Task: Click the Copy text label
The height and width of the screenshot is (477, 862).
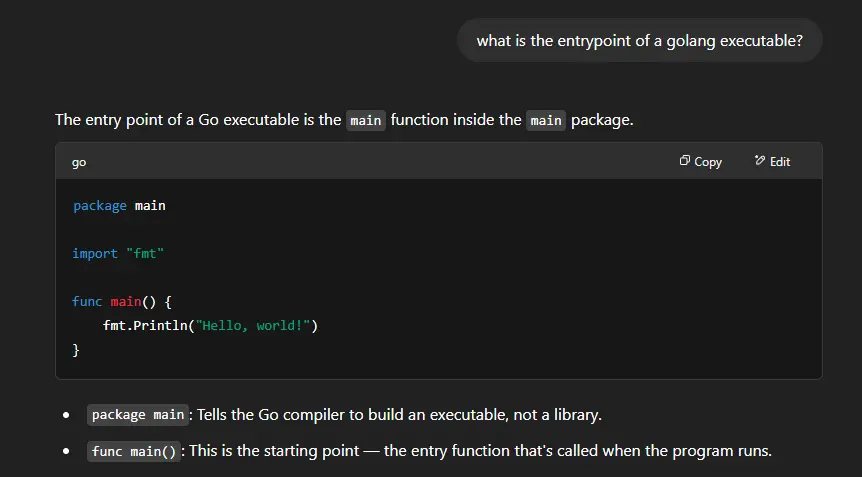Action: (708, 162)
